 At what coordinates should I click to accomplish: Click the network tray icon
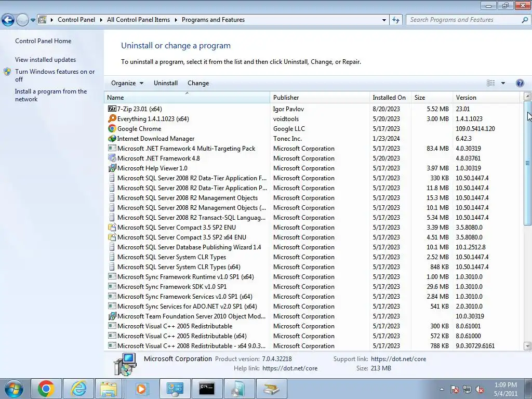(467, 390)
